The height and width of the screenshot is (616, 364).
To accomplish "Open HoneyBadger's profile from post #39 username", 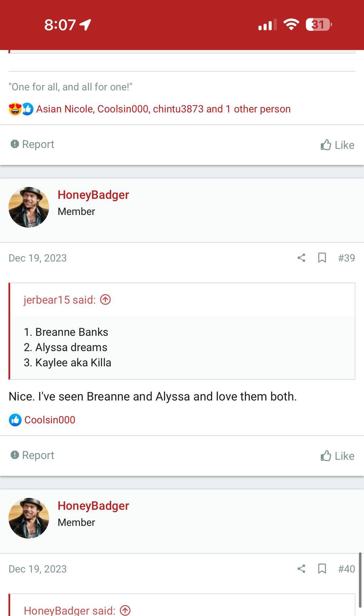I will [x=93, y=195].
